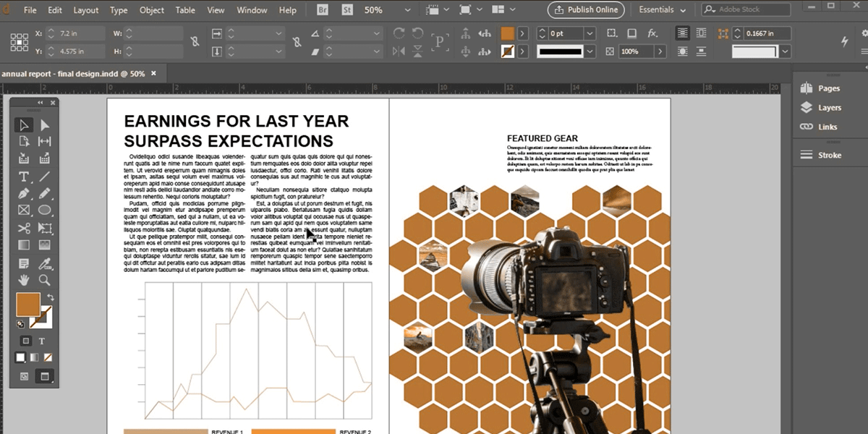Select the Line tool
This screenshot has width=868, height=434.
click(44, 176)
